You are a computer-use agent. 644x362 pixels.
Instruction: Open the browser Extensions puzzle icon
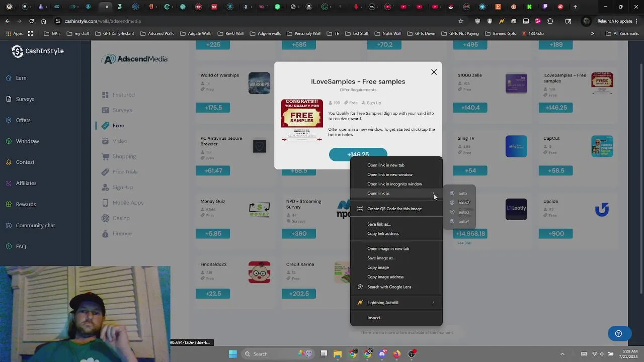[x=550, y=21]
